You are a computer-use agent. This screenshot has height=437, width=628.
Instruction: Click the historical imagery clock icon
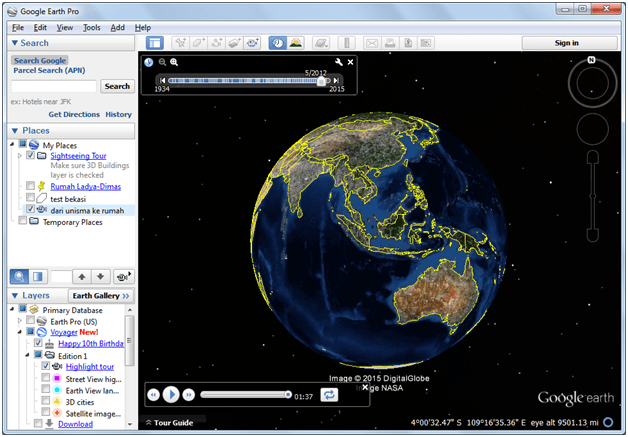click(276, 43)
